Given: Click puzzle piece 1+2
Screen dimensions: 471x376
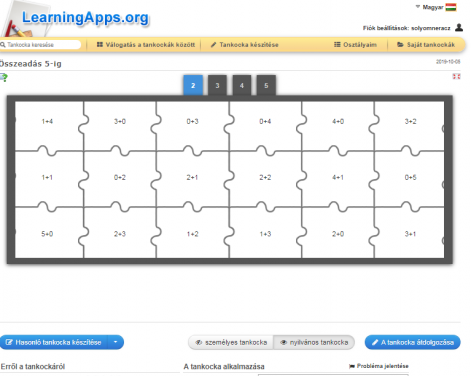Looking at the screenshot, I should point(193,234).
